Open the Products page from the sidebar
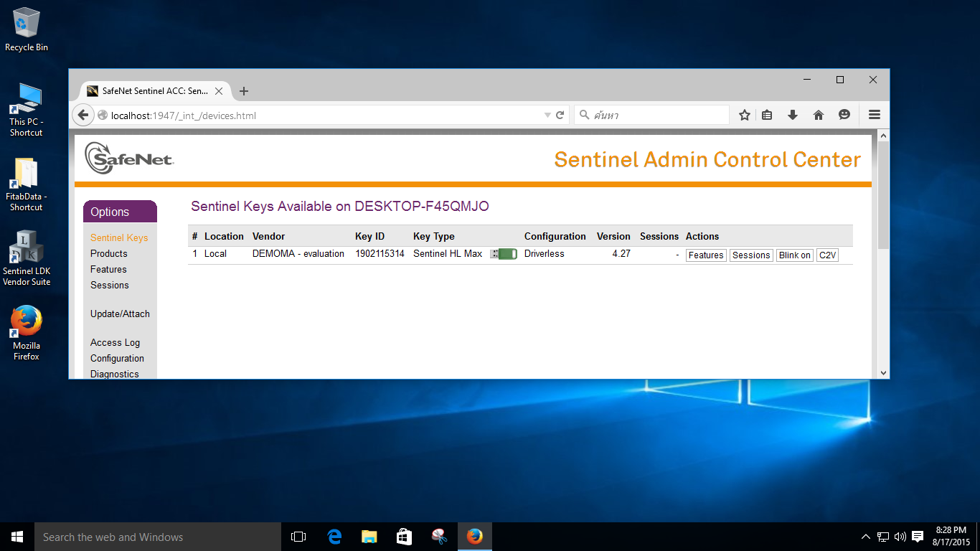Image resolution: width=980 pixels, height=551 pixels. [x=108, y=253]
